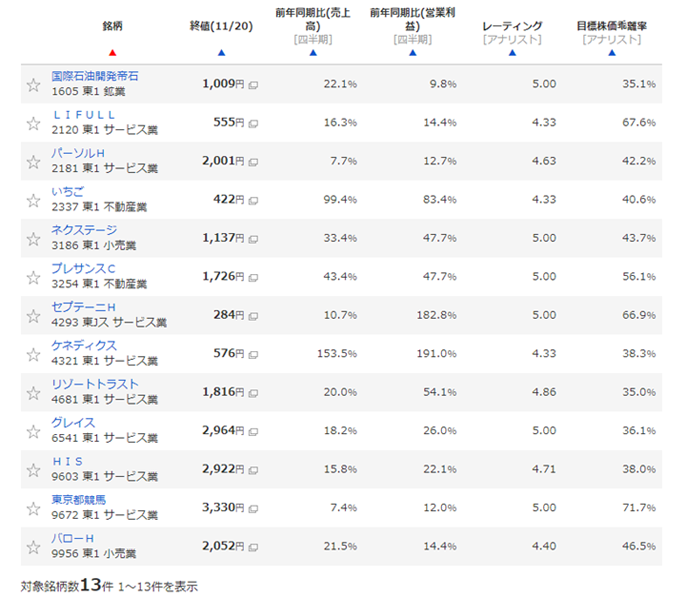Toggle the favorite star for 国際石油開発帝石
The image size is (680, 600).
coord(33,85)
